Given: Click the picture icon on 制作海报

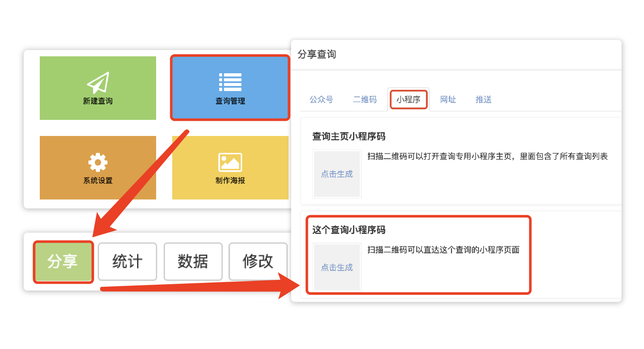Looking at the screenshot, I should coord(230,162).
